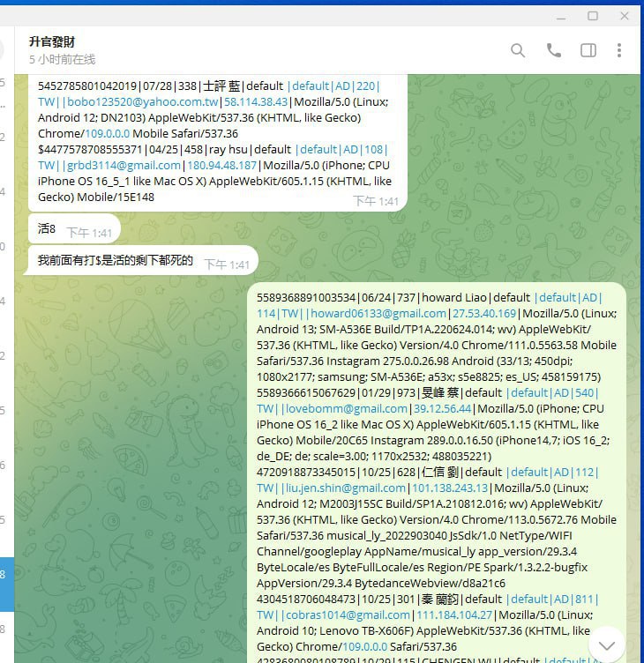Viewport: 644px width, 663px height.
Task: Open IP link 39.12.56.44
Action: click(443, 408)
